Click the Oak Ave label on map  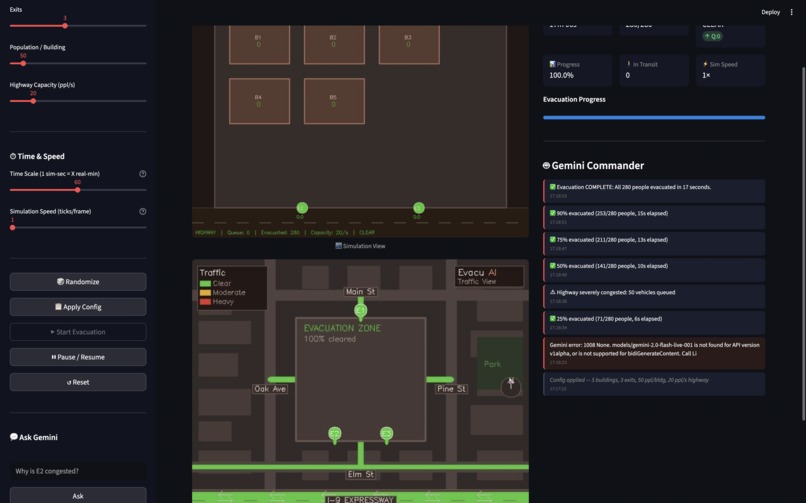(270, 389)
